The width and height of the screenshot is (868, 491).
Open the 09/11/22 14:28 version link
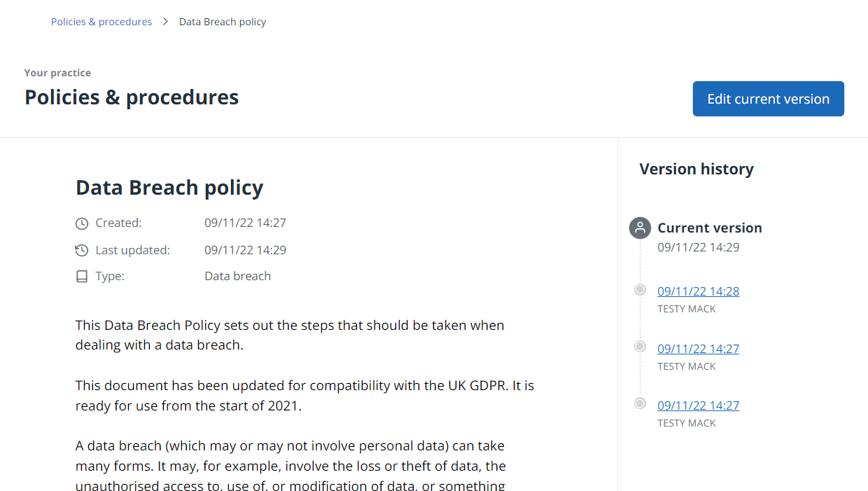(698, 291)
